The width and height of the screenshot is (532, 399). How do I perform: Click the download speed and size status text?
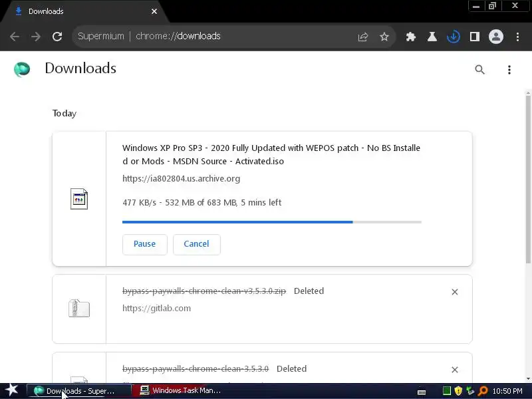point(202,203)
